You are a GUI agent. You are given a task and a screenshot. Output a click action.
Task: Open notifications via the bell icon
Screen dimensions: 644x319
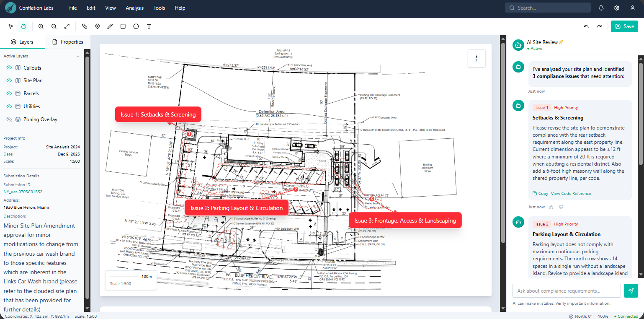[601, 8]
